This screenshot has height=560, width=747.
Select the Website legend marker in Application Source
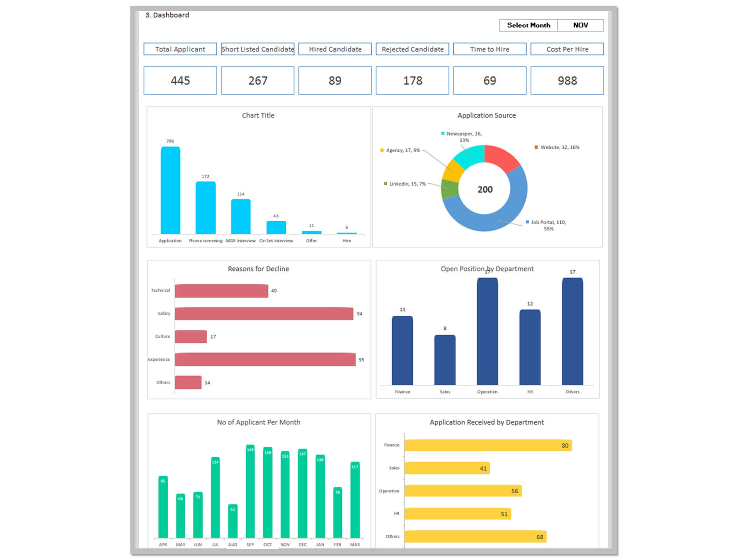click(536, 147)
